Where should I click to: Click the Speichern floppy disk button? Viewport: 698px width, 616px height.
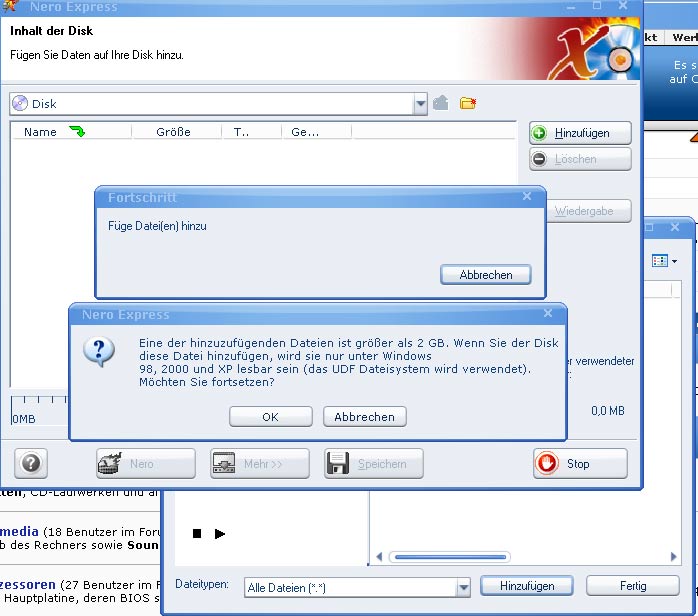373,463
